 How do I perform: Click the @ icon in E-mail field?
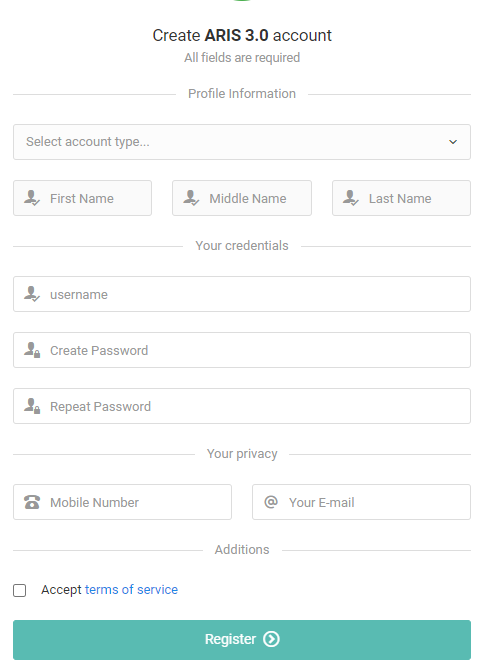point(271,502)
